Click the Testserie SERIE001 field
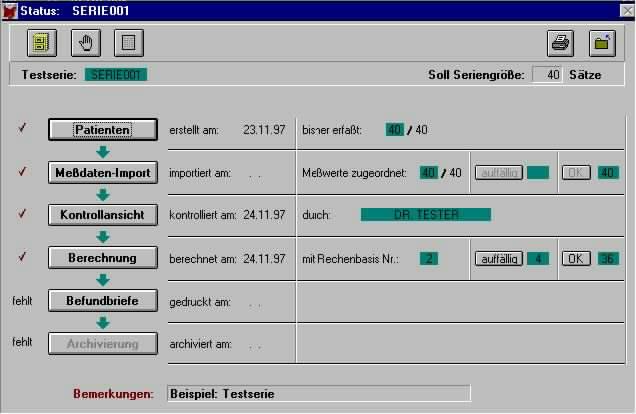The width and height of the screenshot is (636, 414). (x=115, y=75)
